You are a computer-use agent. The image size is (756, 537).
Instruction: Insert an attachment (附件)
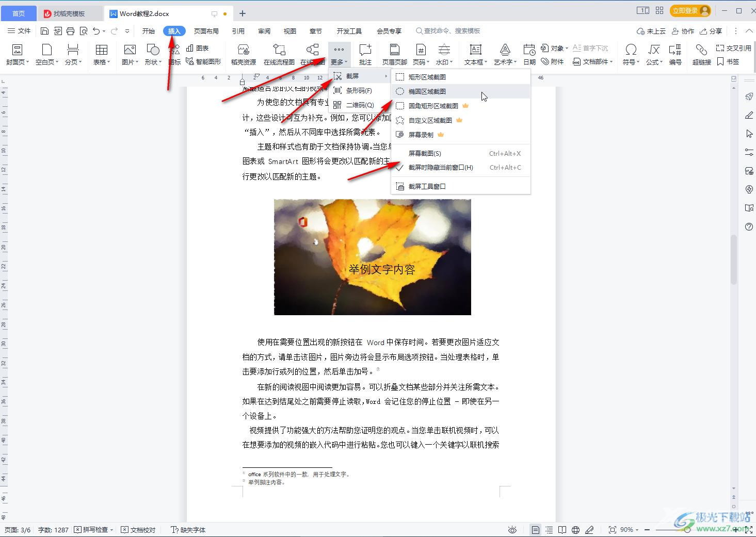(552, 61)
